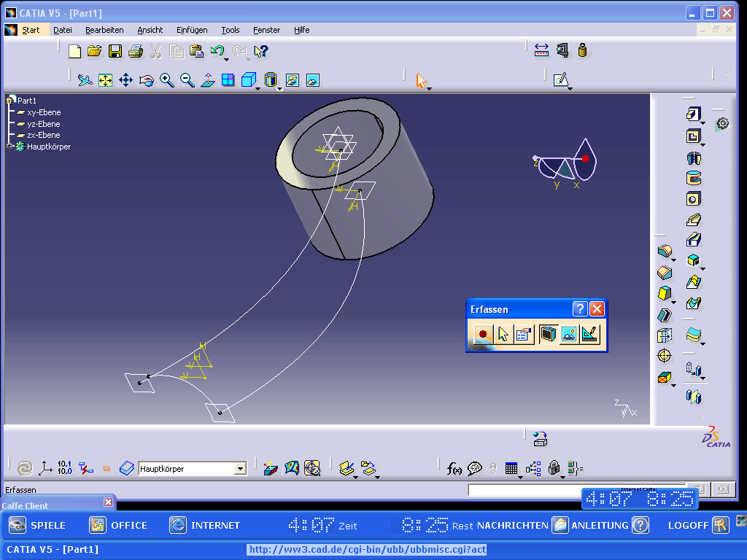The image size is (747, 560).
Task: Expand the right toolbar overflow chevrons
Action: coord(701,417)
